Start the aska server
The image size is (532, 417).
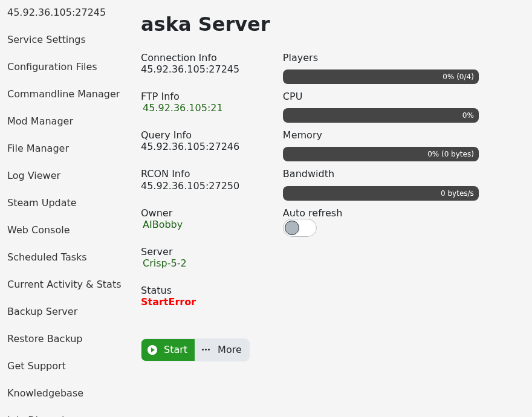tap(168, 350)
